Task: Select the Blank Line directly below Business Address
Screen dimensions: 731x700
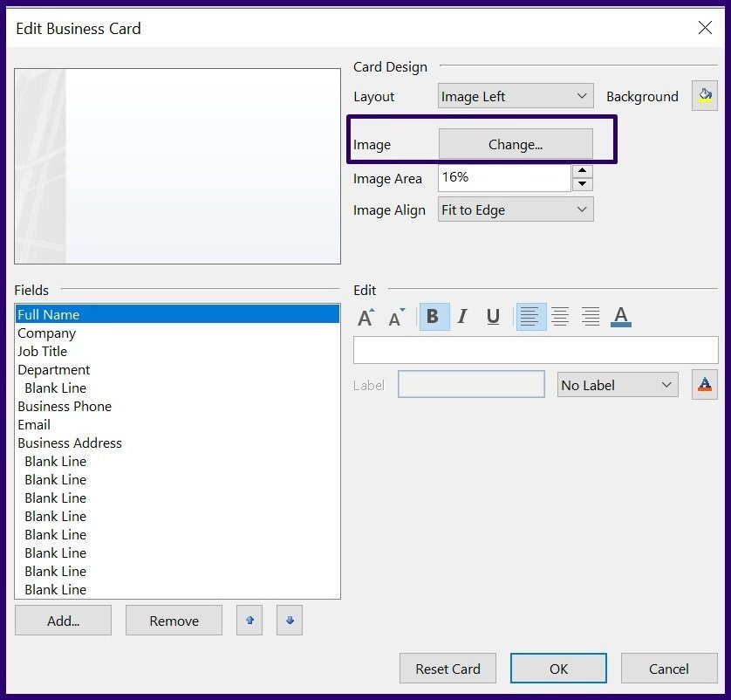Action: point(177,461)
